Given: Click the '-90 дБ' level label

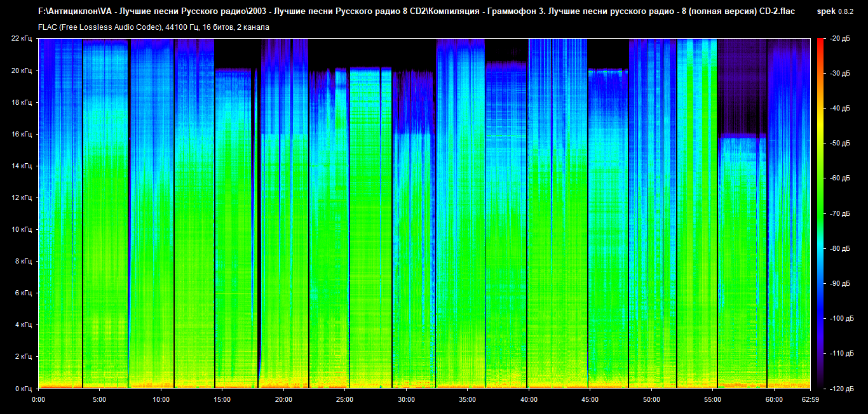Looking at the screenshot, I should [839, 283].
